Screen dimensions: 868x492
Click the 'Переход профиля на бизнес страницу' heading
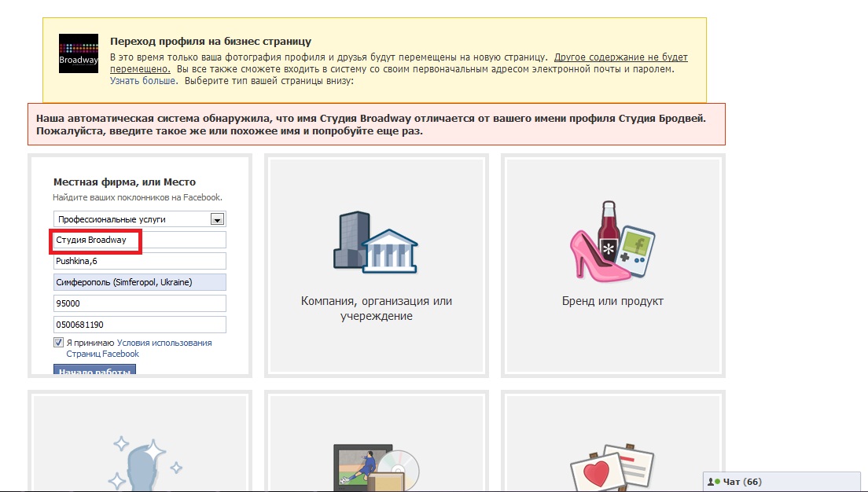coord(211,41)
